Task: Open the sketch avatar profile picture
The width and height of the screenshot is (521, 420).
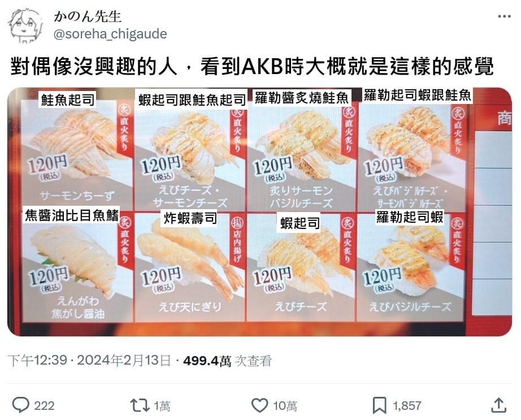Action: click(x=25, y=25)
